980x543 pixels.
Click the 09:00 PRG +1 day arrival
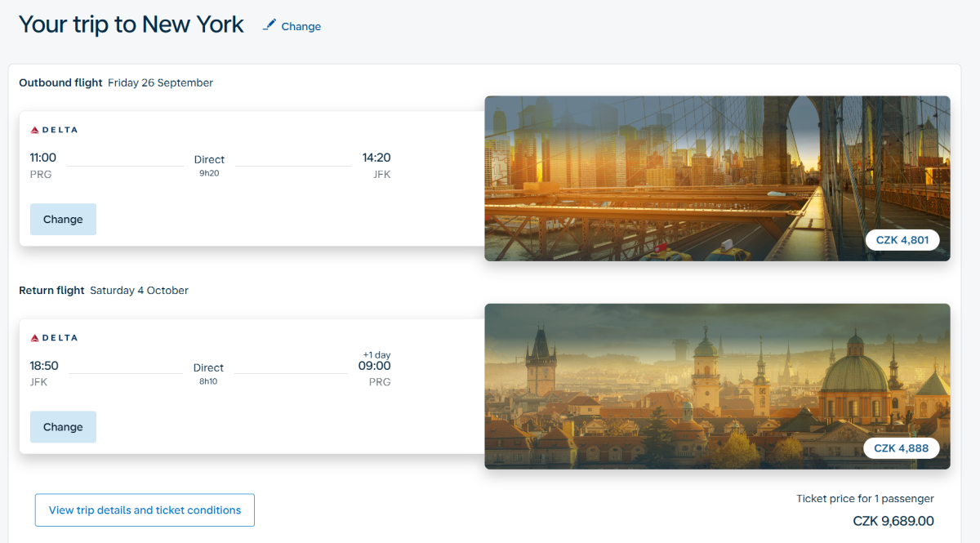(375, 369)
